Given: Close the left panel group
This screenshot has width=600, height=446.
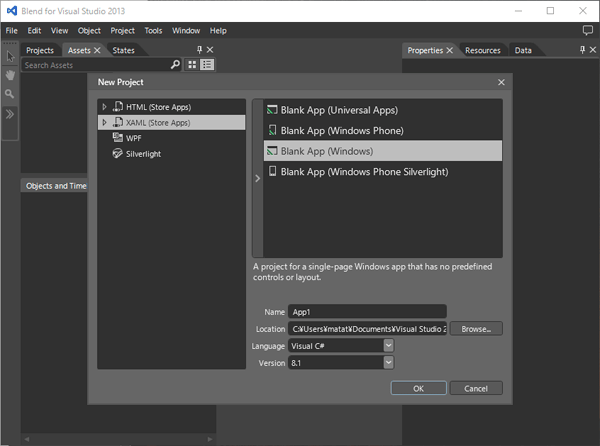Looking at the screenshot, I should [x=210, y=50].
